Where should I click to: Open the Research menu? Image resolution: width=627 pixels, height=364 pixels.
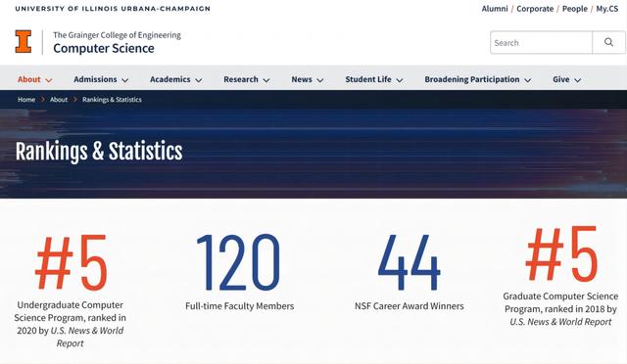(x=246, y=79)
